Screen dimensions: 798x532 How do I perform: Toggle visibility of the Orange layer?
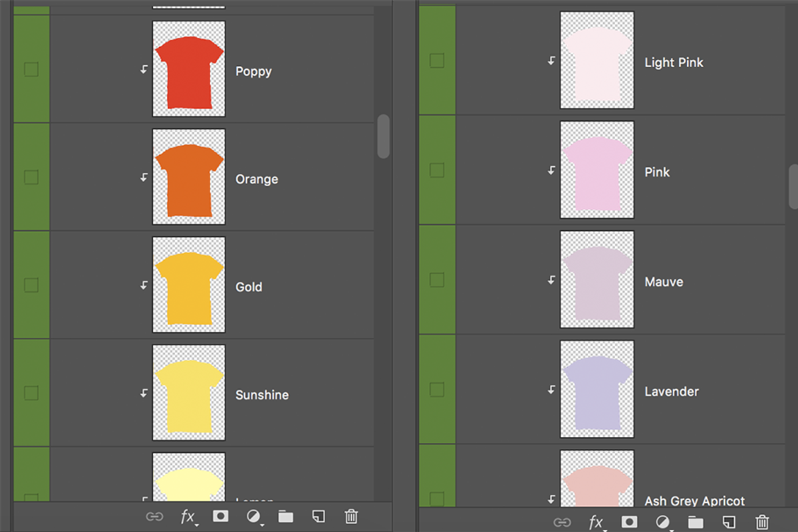(x=31, y=177)
